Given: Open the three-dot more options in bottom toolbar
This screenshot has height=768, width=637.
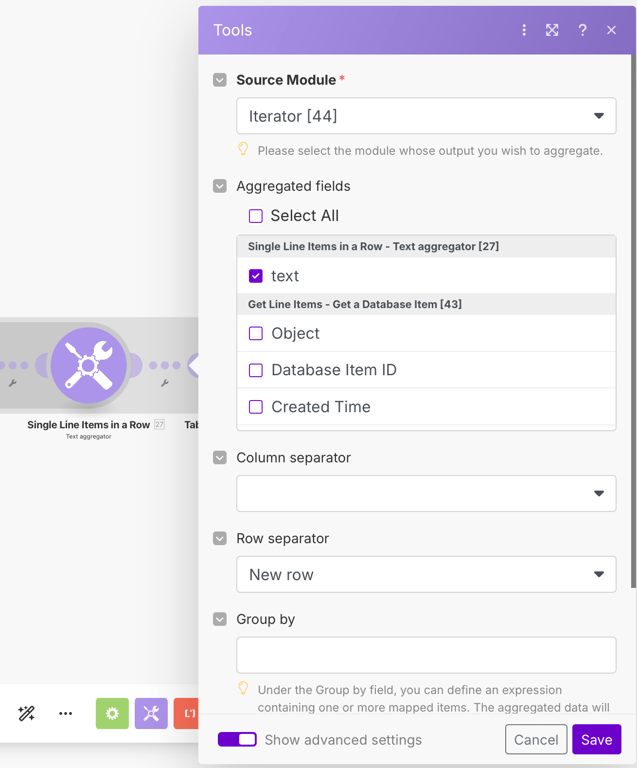Looking at the screenshot, I should [66, 713].
